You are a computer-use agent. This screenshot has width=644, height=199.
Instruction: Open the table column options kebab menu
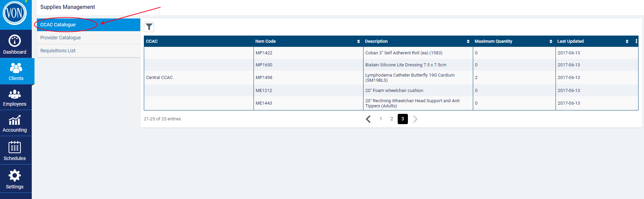pos(636,41)
